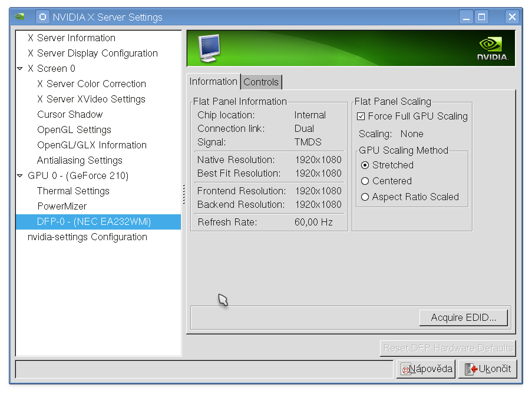Click the Scaling value None
The width and height of the screenshot is (532, 395).
(412, 134)
